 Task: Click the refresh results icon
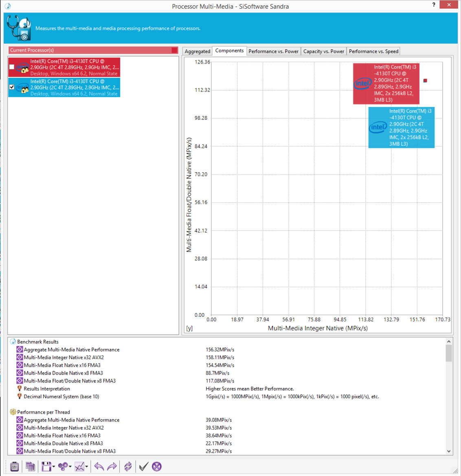pos(128,466)
